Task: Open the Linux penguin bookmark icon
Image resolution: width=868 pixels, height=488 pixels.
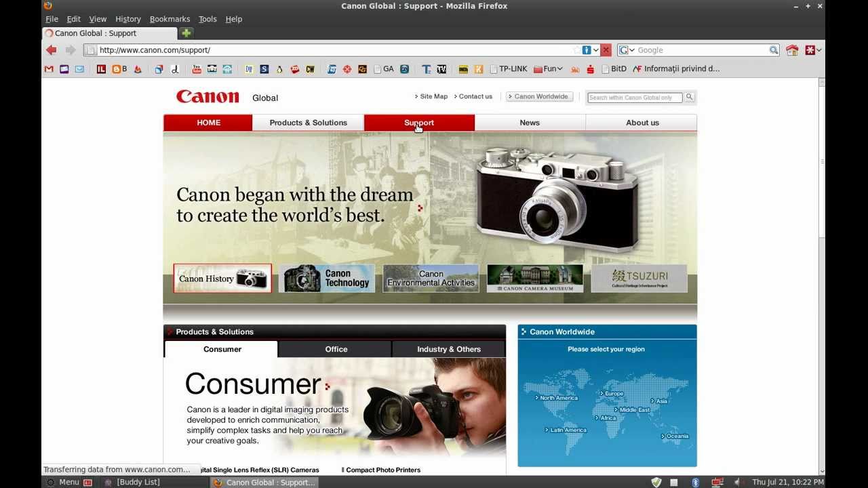Action: [x=279, y=69]
